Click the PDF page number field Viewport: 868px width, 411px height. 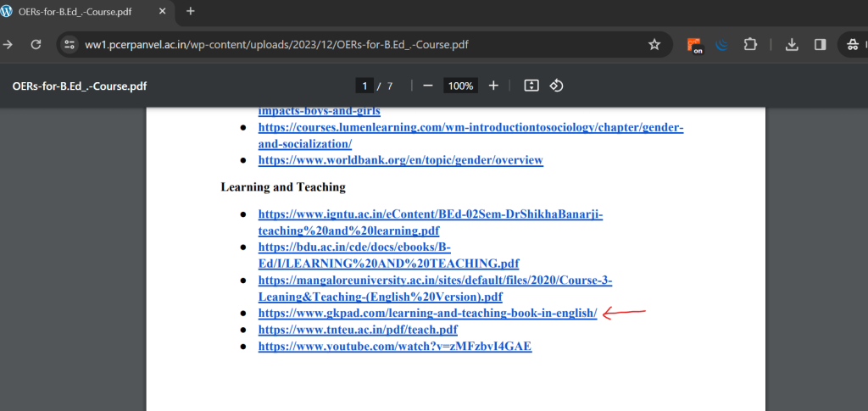pyautogui.click(x=364, y=86)
